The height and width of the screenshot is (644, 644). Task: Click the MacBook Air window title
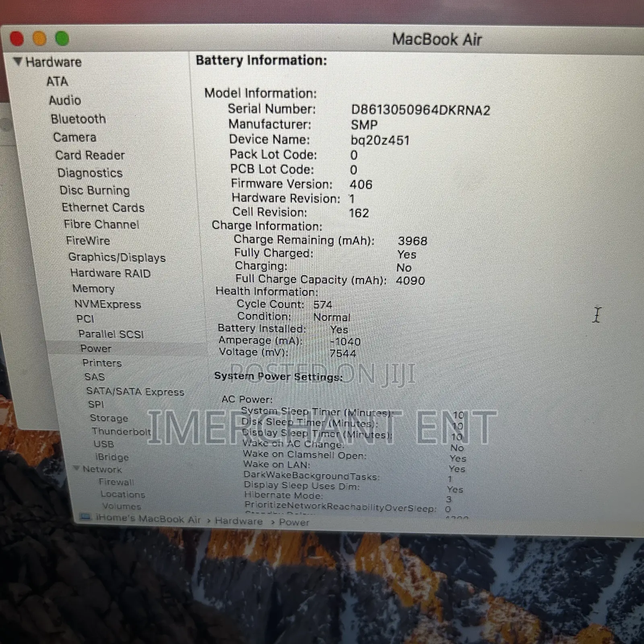coord(437,39)
